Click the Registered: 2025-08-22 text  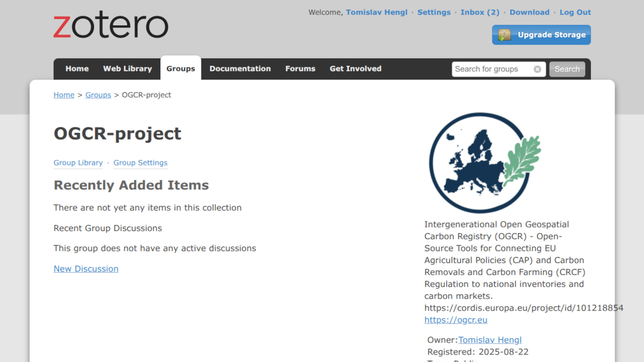tap(478, 352)
